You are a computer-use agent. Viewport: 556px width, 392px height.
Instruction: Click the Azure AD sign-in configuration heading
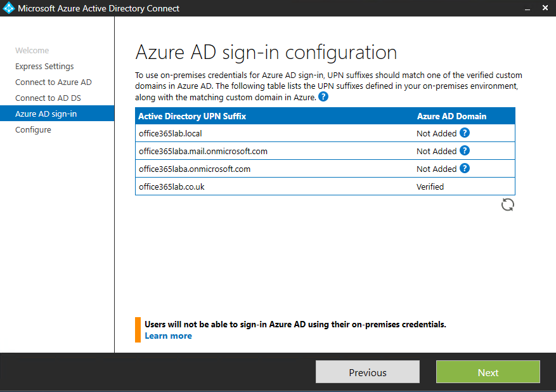point(266,53)
